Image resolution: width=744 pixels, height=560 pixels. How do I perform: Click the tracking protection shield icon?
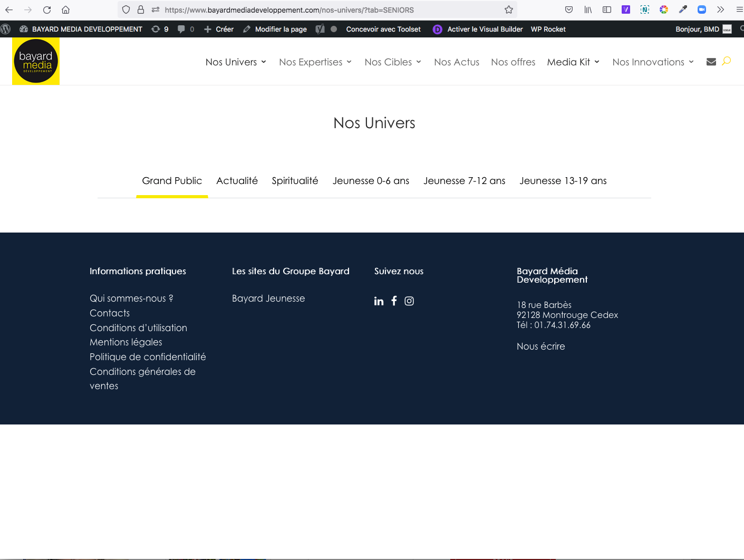pyautogui.click(x=126, y=9)
